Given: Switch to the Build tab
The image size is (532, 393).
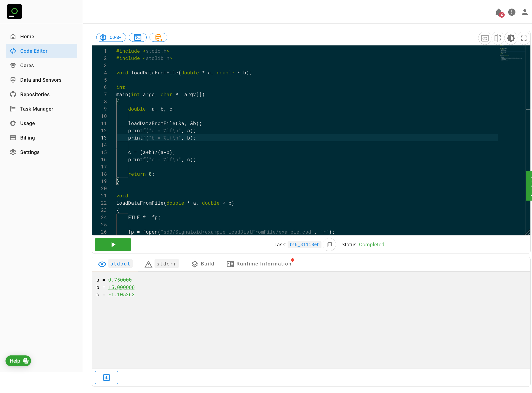Looking at the screenshot, I should tap(203, 264).
